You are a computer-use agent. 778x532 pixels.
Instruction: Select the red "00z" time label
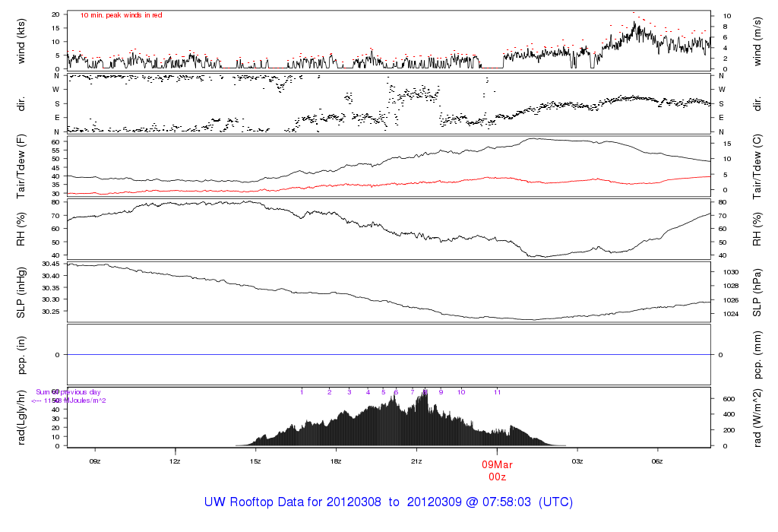pyautogui.click(x=497, y=477)
